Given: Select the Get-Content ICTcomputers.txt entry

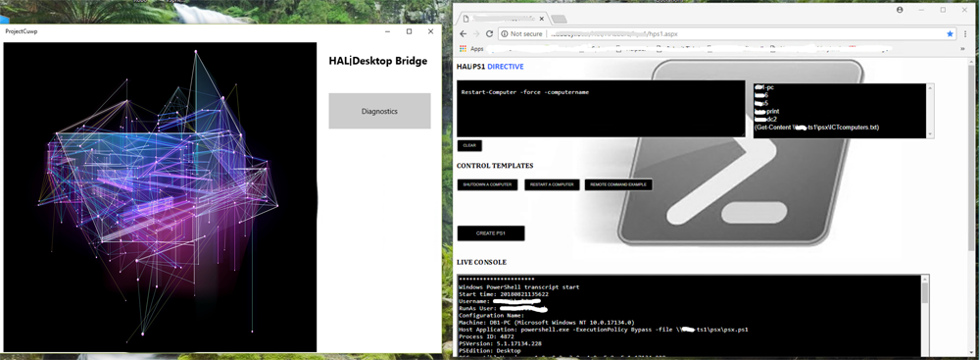Looking at the screenshot, I should [x=816, y=128].
